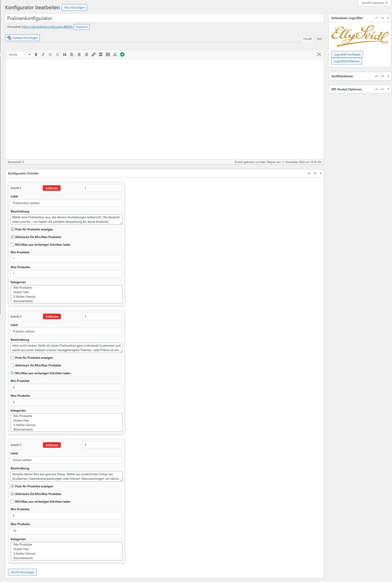Select Alle Produkte category in Schritt 1
The height and width of the screenshot is (582, 392).
[x=66, y=288]
